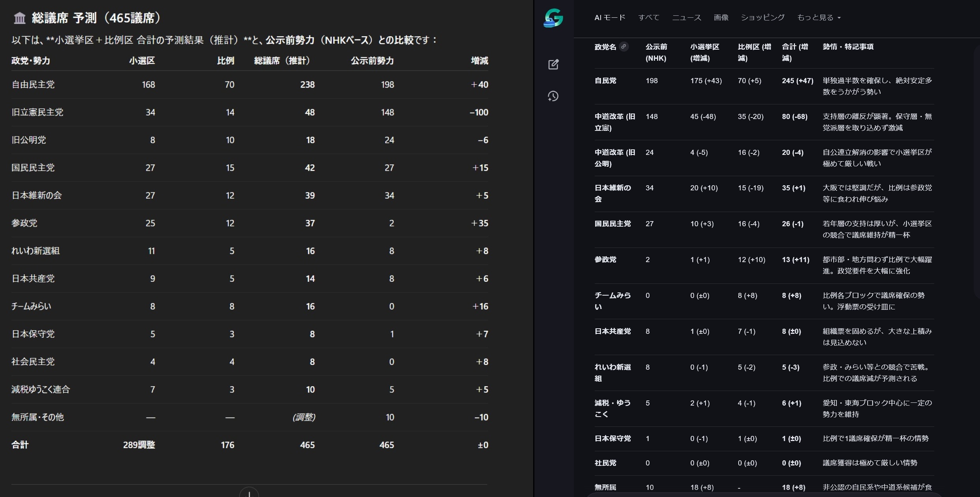Switch to the AI モード tab
Screen dimensions: 980x497
pyautogui.click(x=610, y=17)
